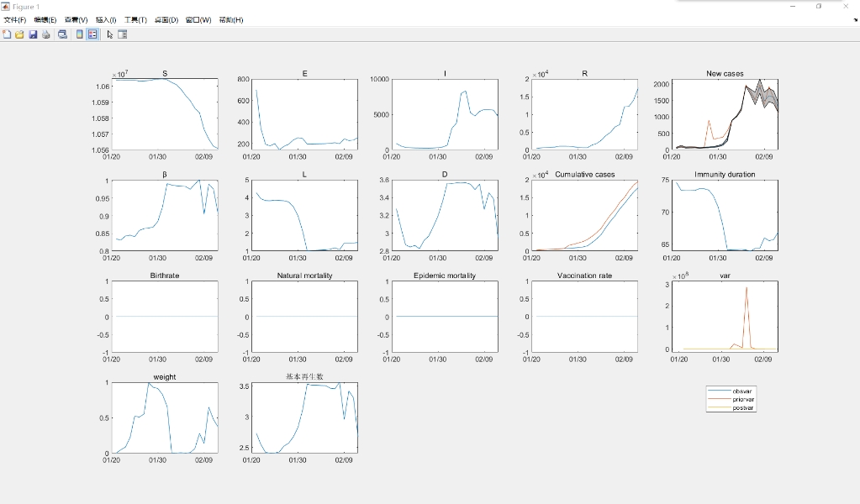
Task: Open the 文件(F) menu
Action: (x=14, y=19)
